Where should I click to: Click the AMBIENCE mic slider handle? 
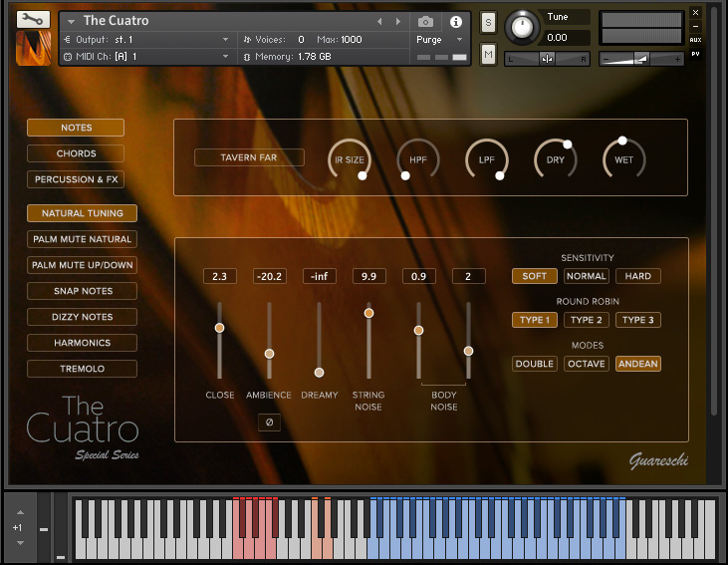point(269,354)
